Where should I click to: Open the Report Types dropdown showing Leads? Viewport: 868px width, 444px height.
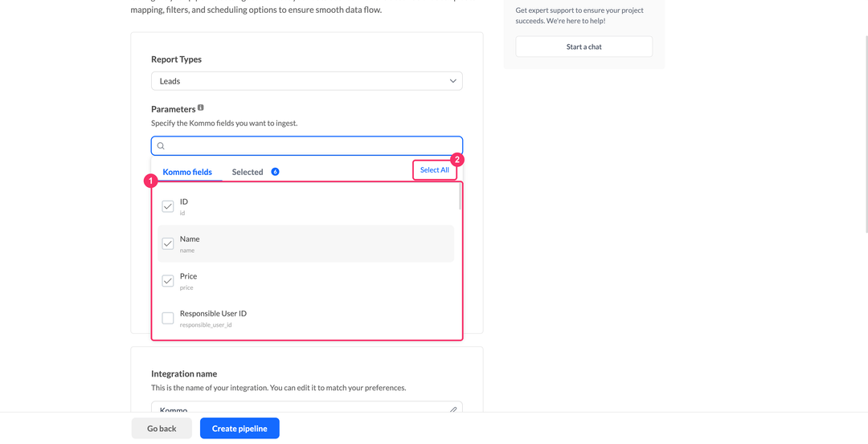[x=307, y=81]
